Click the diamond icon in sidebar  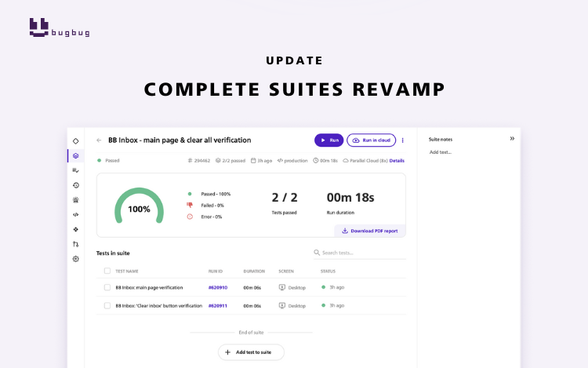coord(75,140)
